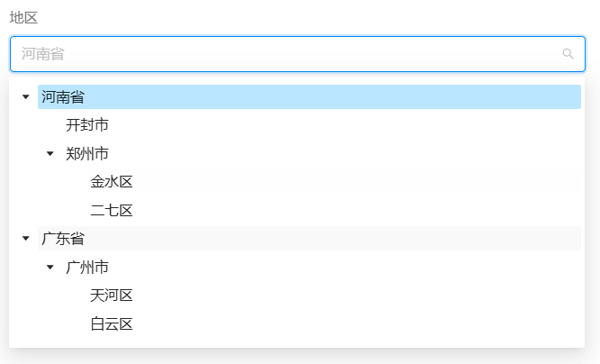Collapse the 郑州市 node arrow
The height and width of the screenshot is (364, 600).
click(x=50, y=154)
